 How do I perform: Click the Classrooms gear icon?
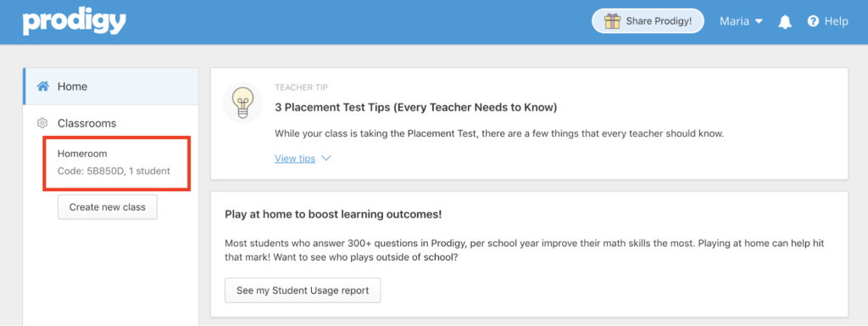click(42, 123)
